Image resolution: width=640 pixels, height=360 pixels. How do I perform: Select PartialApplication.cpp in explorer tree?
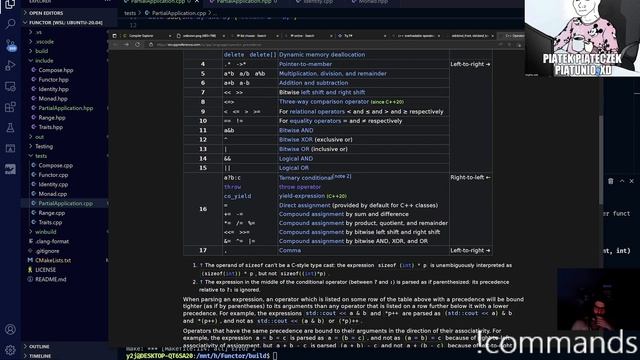pyautogui.click(x=65, y=203)
